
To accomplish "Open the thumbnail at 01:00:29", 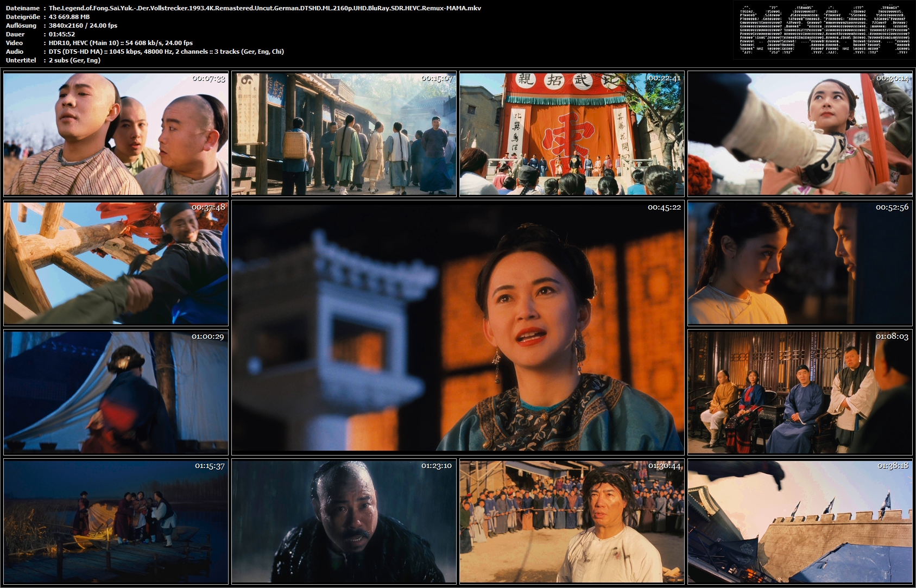I will (x=116, y=392).
